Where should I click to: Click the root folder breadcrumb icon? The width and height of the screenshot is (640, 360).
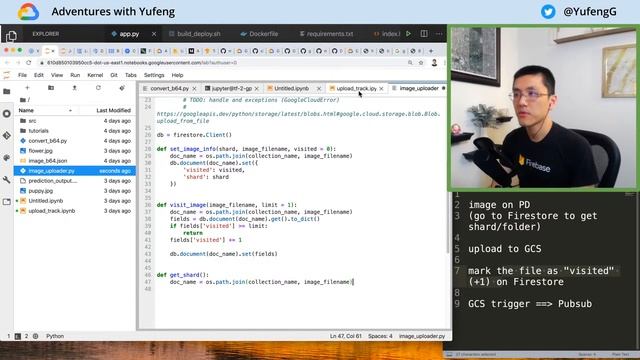pos(23,100)
